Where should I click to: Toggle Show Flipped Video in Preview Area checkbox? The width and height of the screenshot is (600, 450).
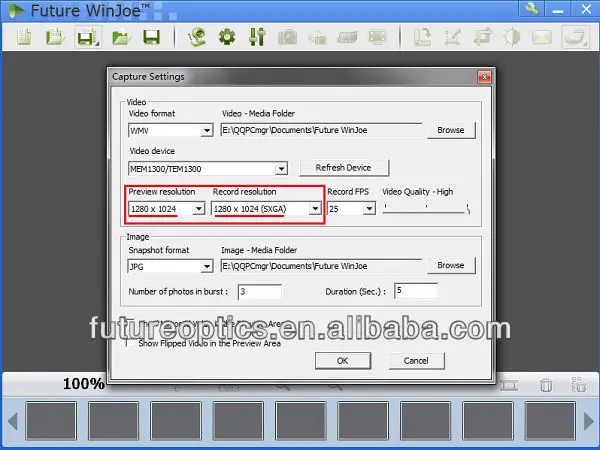[x=130, y=343]
